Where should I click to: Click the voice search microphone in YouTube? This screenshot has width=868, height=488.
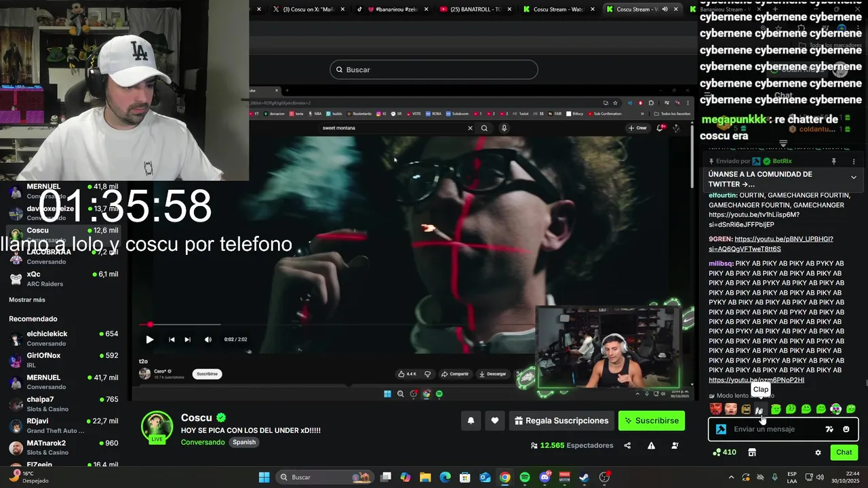[x=504, y=128]
